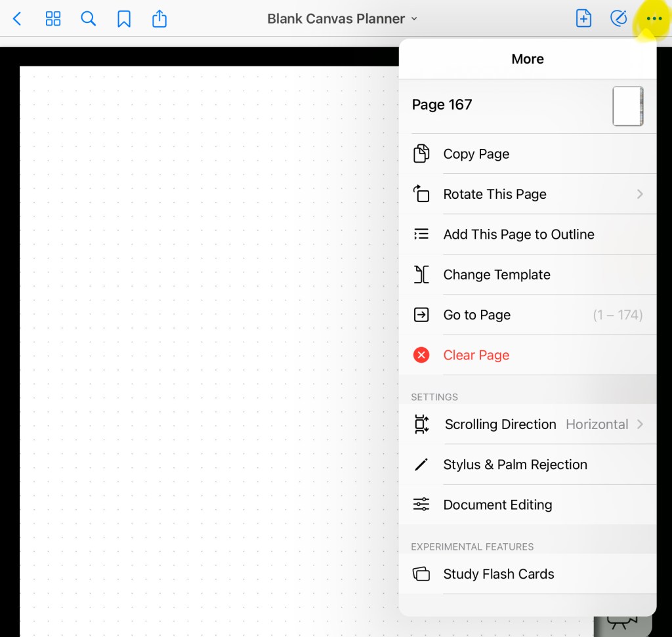The width and height of the screenshot is (672, 637).
Task: Close the More menu via three-dots icon
Action: (654, 19)
